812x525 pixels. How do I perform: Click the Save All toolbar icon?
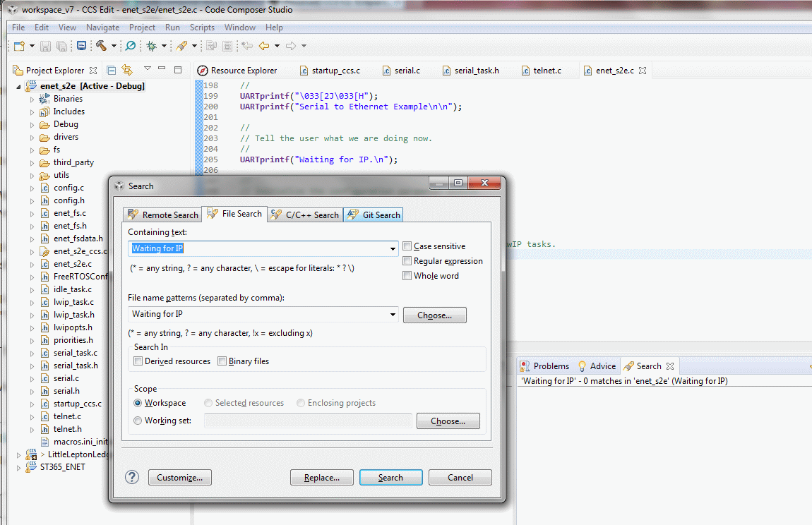[61, 46]
